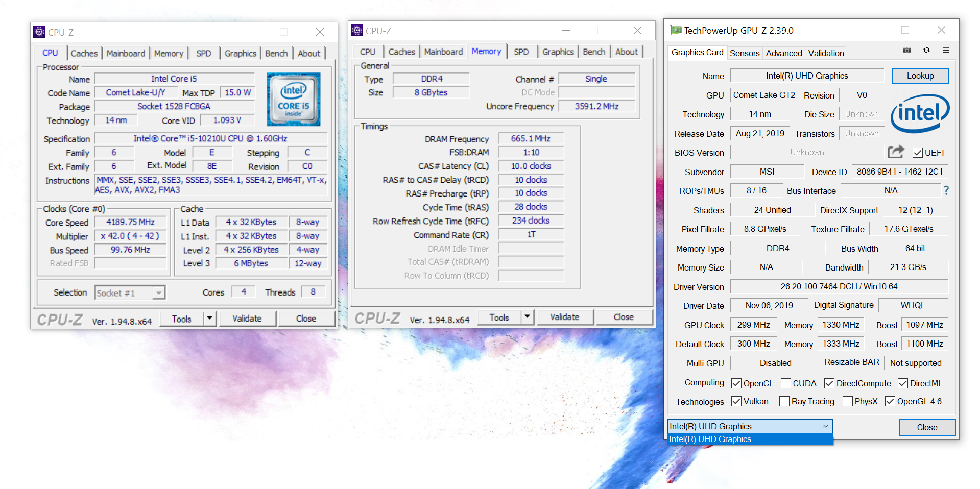Screen dimensions: 980x489
Task: Click the BIOS export arrow icon in GPU-Z
Action: point(896,152)
